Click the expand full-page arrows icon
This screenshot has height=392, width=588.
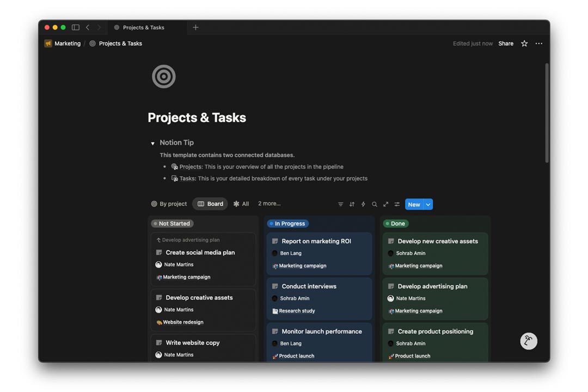(x=385, y=204)
